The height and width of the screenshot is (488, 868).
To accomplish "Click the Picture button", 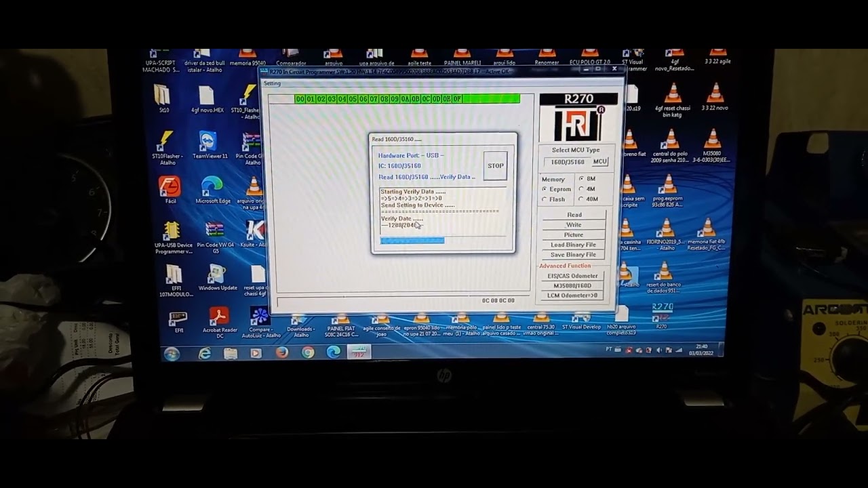I will (x=574, y=235).
